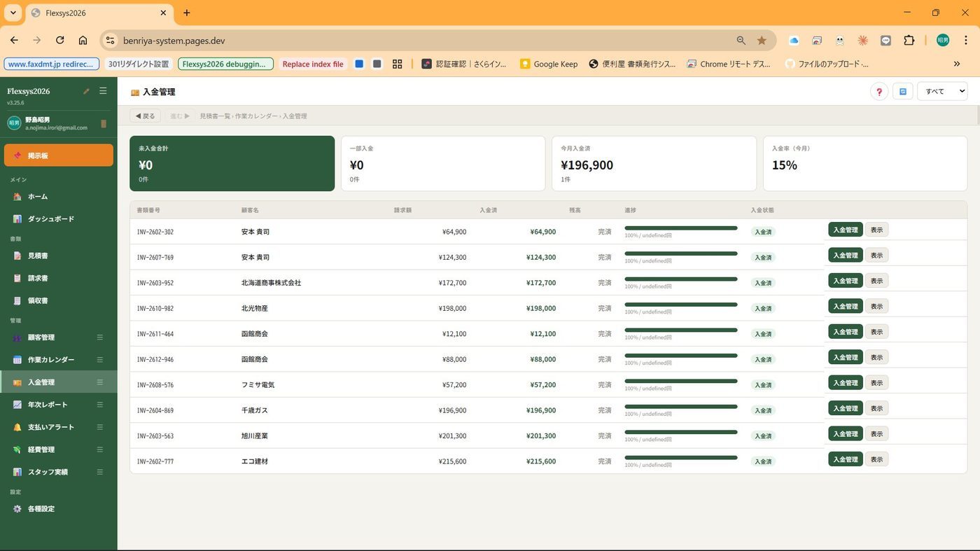This screenshot has width=980, height=551.
Task: Select the 今月入金済 ¥196,900 card
Action: pos(654,163)
